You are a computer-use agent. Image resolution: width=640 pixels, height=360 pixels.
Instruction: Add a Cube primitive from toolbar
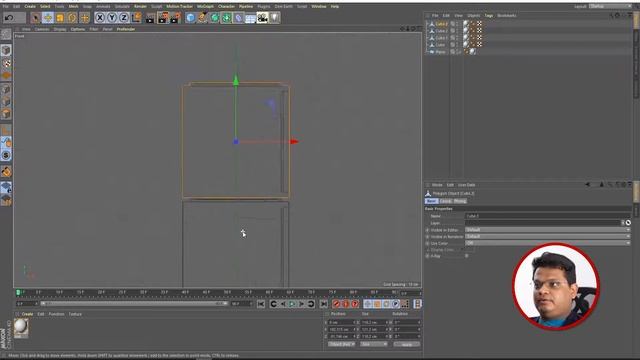(190, 18)
